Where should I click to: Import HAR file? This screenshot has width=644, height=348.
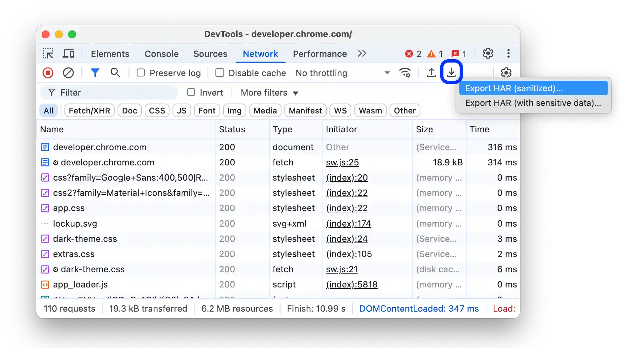tap(431, 73)
